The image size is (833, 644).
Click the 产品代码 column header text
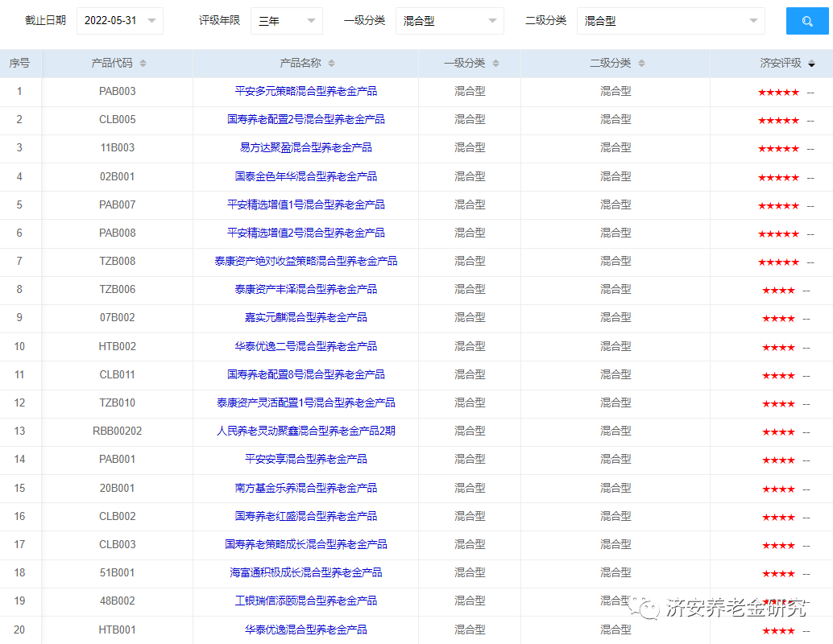pyautogui.click(x=112, y=63)
